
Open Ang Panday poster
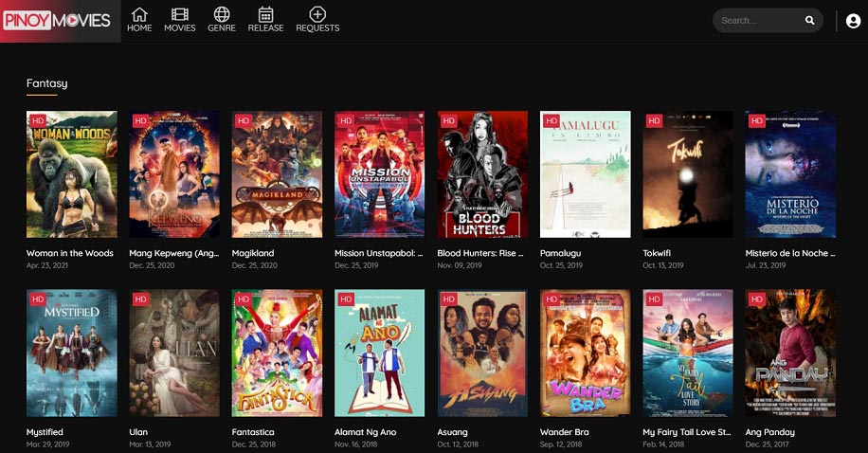point(790,353)
